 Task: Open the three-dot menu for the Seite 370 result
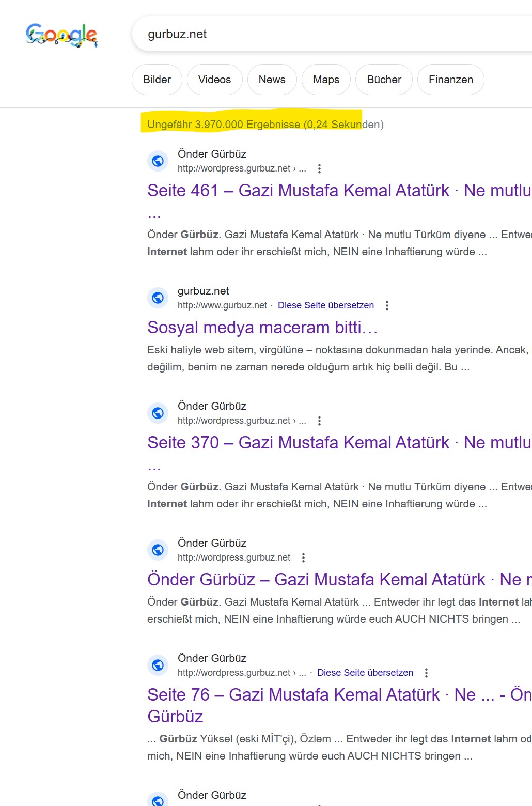pos(319,421)
